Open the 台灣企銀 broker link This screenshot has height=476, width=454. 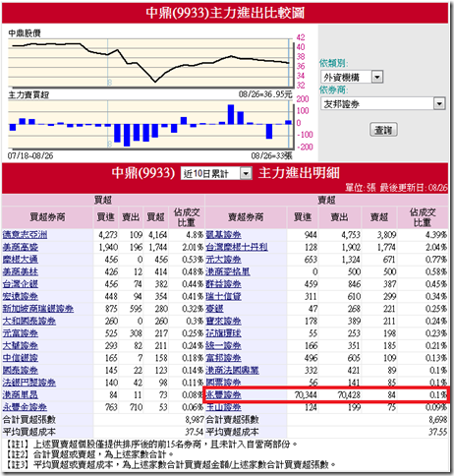click(21, 284)
